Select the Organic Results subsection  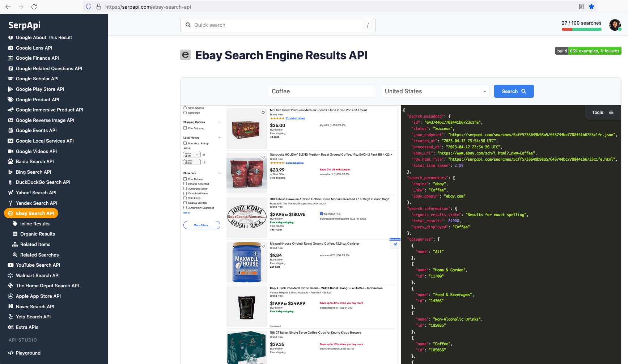click(x=38, y=234)
